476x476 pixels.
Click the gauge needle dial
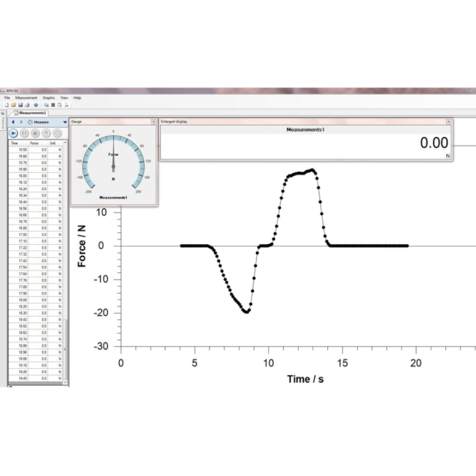pyautogui.click(x=113, y=167)
